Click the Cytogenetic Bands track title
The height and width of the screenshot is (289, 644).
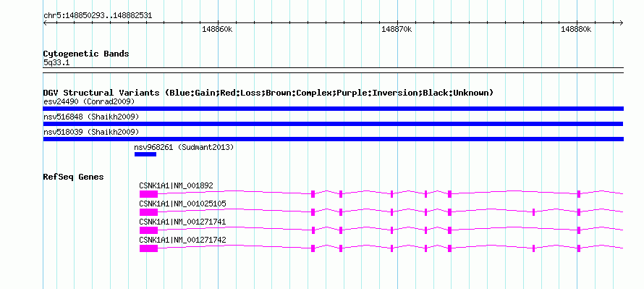[86, 54]
